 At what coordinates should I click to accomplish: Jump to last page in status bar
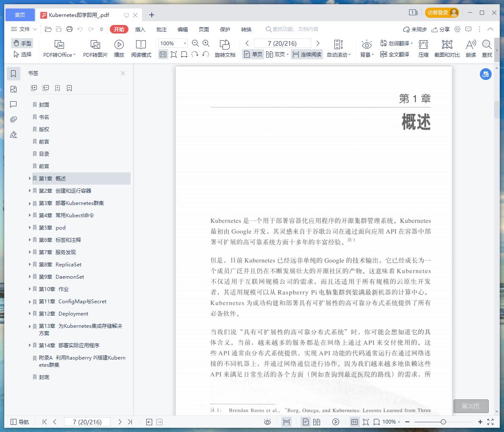coord(130,422)
